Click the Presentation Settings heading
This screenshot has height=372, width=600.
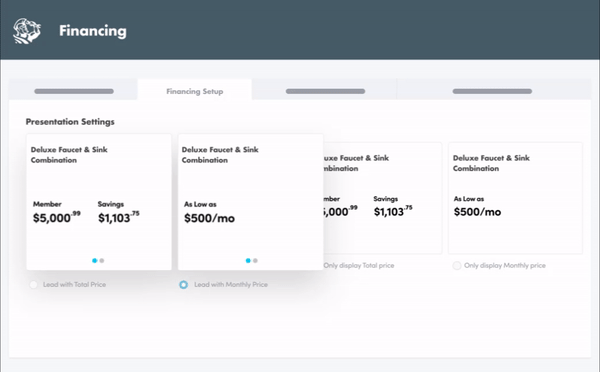(70, 122)
